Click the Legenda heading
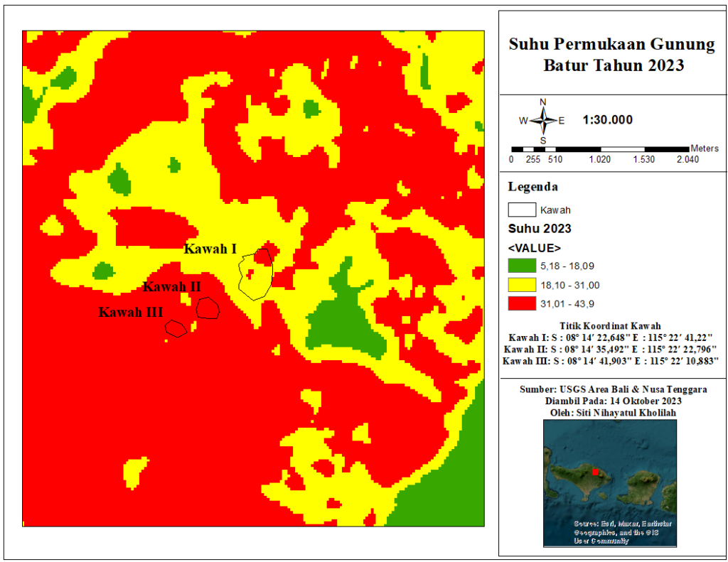Image resolution: width=728 pixels, height=562 pixels. click(533, 188)
